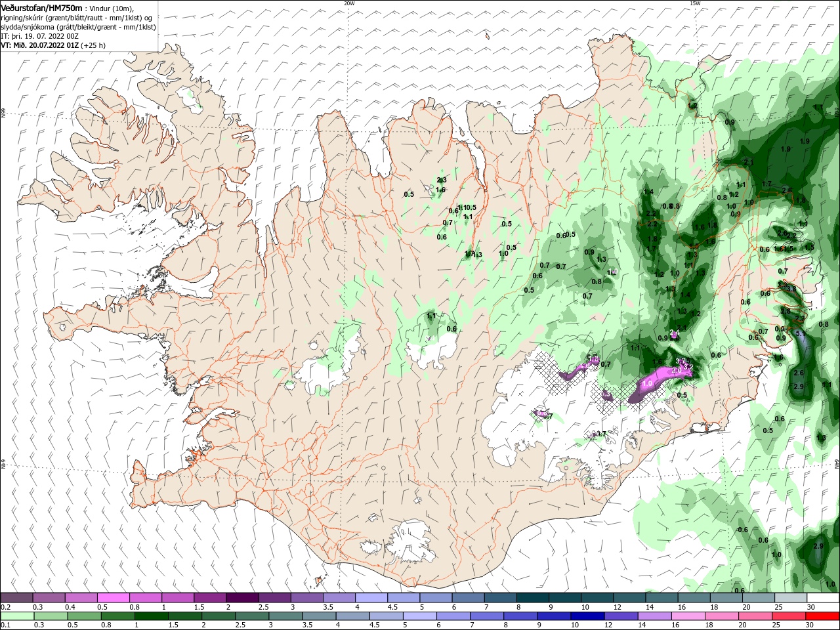Pick the palest green 0.1–0.3 rain swatch
The height and width of the screenshot is (630, 840).
point(17,616)
